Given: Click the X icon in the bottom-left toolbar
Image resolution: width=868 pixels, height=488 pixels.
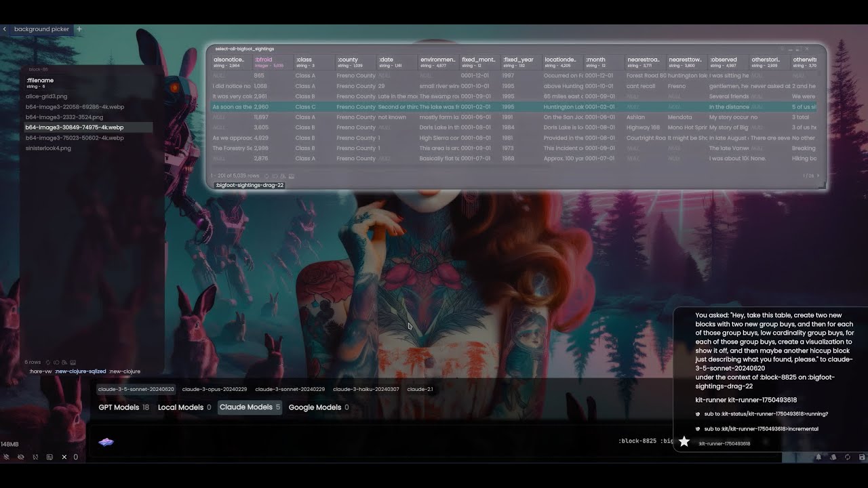Looking at the screenshot, I should coord(64,457).
